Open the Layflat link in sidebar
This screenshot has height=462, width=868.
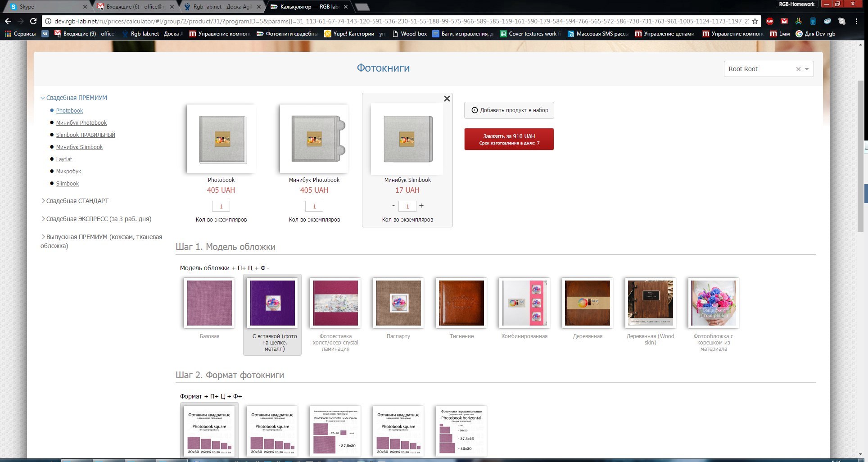(x=64, y=159)
